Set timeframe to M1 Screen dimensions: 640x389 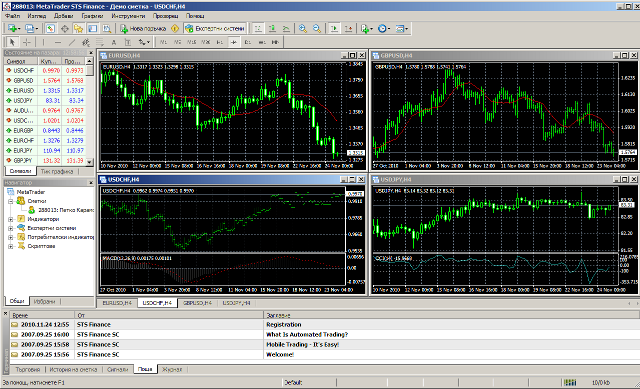click(x=163, y=42)
